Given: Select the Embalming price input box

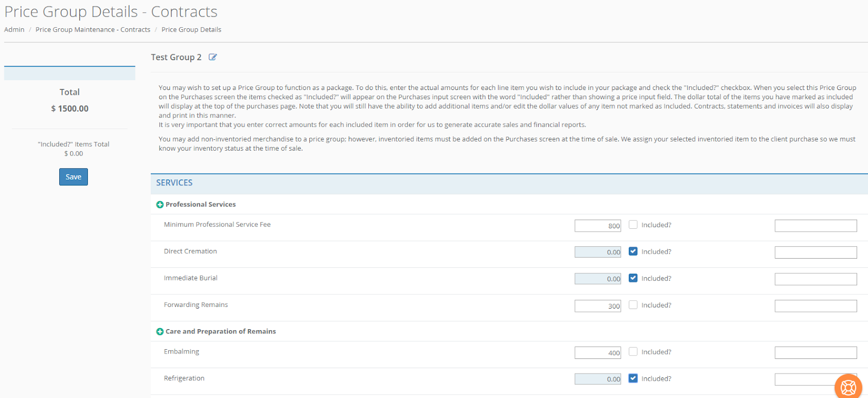Looking at the screenshot, I should point(597,352).
